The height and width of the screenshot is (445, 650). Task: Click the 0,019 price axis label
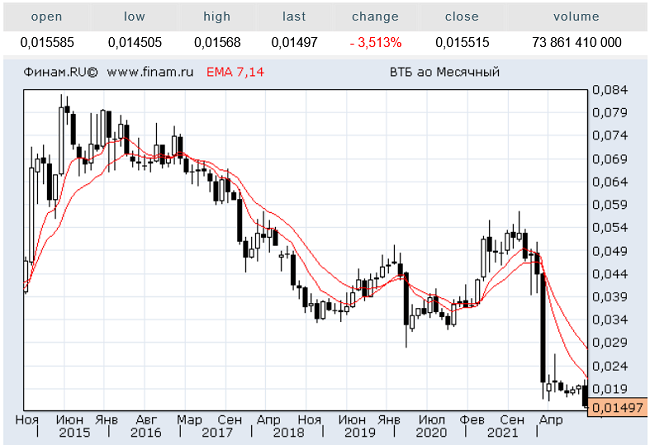click(610, 389)
